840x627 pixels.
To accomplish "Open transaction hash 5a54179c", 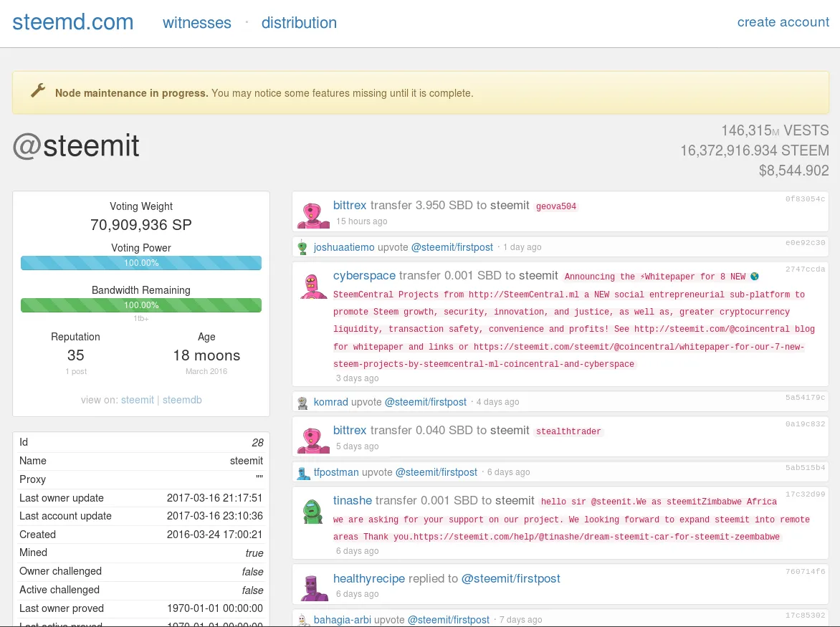I will click(x=805, y=398).
